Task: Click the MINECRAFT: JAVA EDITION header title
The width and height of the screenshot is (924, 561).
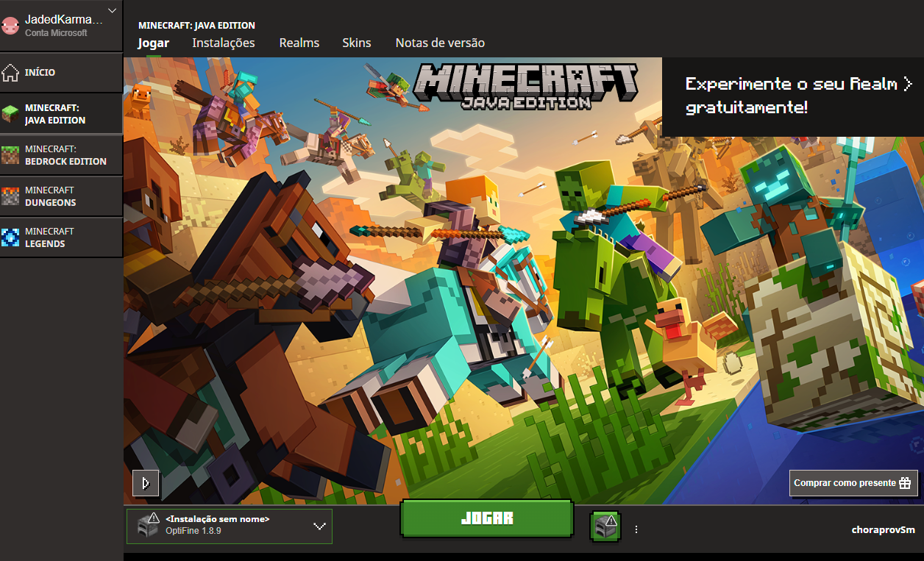Action: [196, 26]
